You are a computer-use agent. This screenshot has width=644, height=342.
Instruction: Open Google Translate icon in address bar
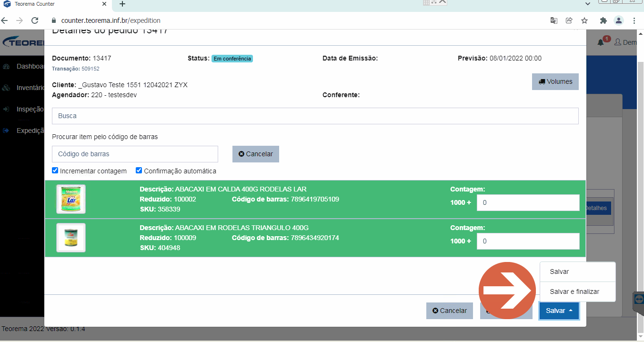[553, 20]
